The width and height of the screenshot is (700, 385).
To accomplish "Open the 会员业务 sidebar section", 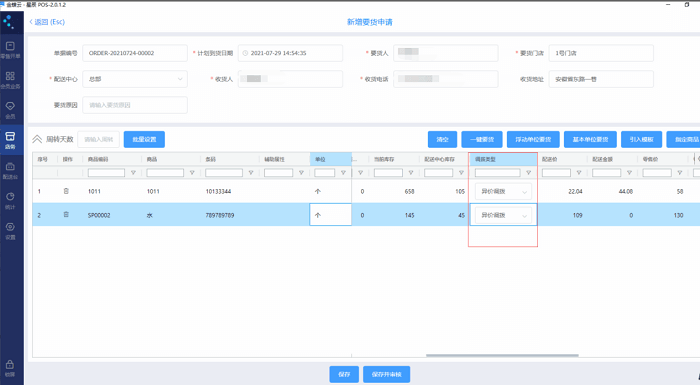I will click(10, 80).
